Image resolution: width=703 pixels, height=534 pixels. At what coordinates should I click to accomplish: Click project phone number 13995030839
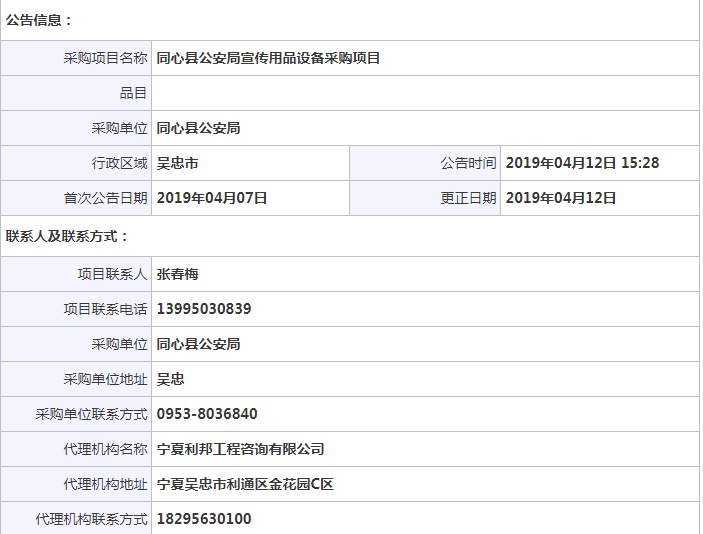[204, 309]
